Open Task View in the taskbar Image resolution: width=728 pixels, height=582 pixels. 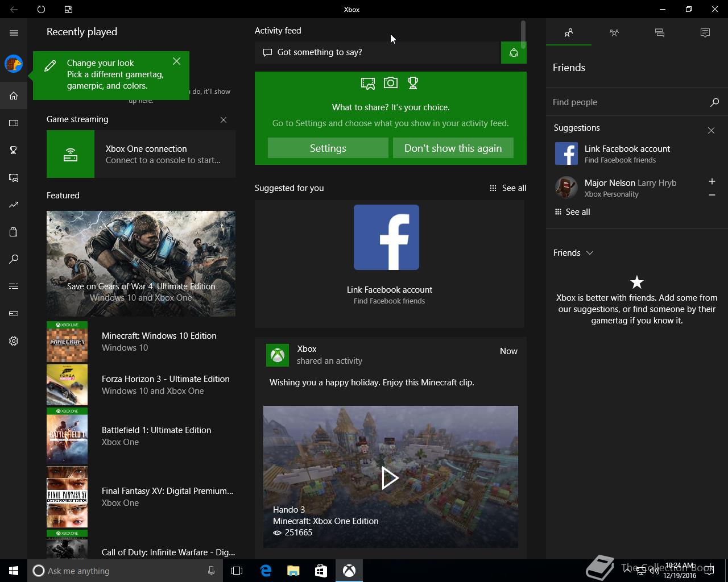(x=237, y=571)
